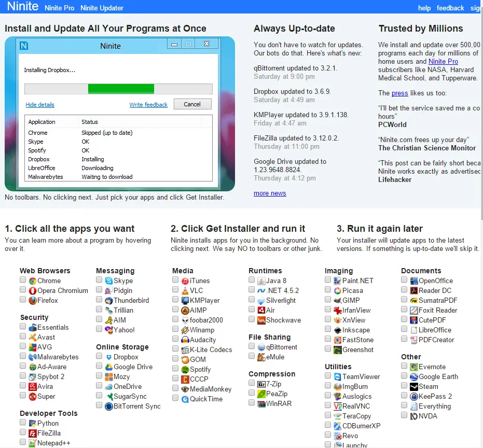Click the Python icon
The width and height of the screenshot is (483, 448).
(33, 424)
